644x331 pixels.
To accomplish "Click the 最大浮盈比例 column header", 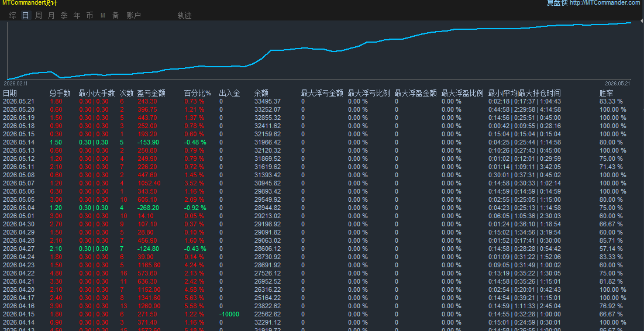I will point(463,93).
